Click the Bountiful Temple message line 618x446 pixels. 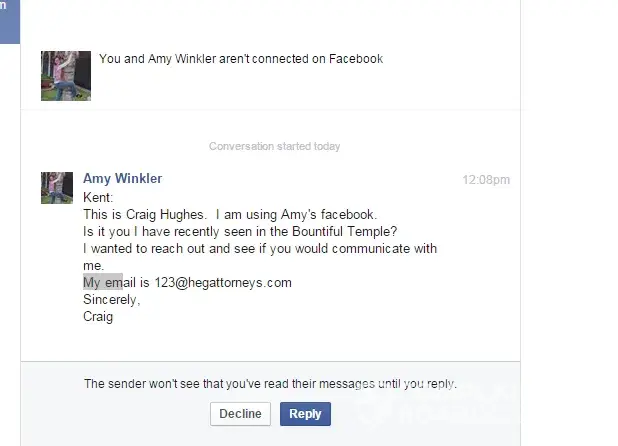(x=240, y=231)
